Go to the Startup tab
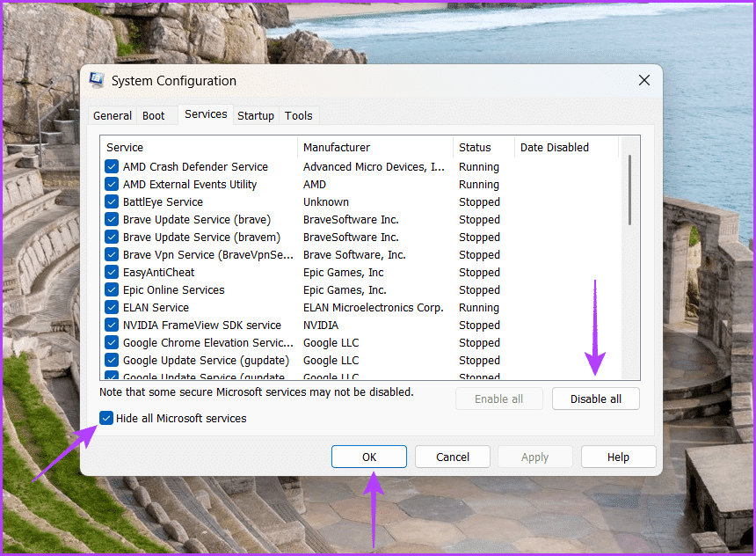This screenshot has height=556, width=756. pos(256,116)
